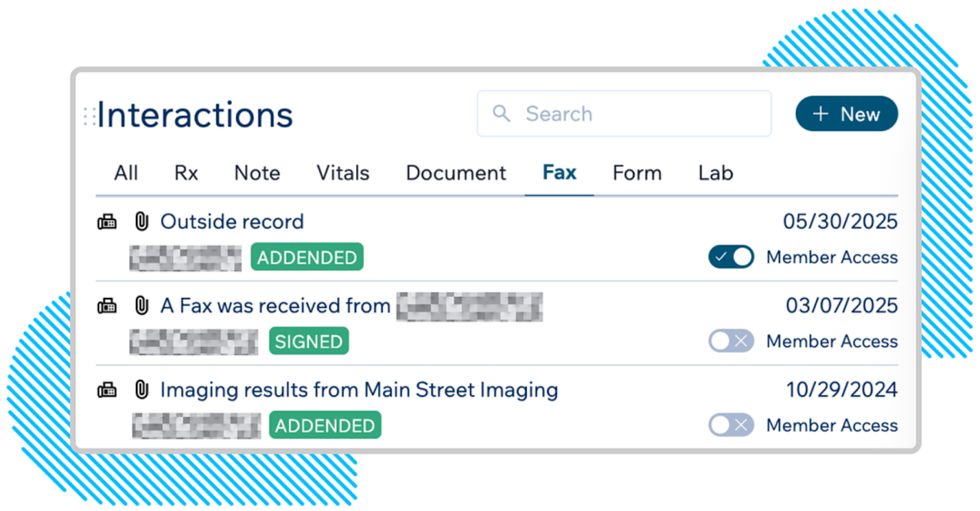Open Imaging results from Main Street Imaging
Screen dimensions: 980x511
click(x=359, y=390)
